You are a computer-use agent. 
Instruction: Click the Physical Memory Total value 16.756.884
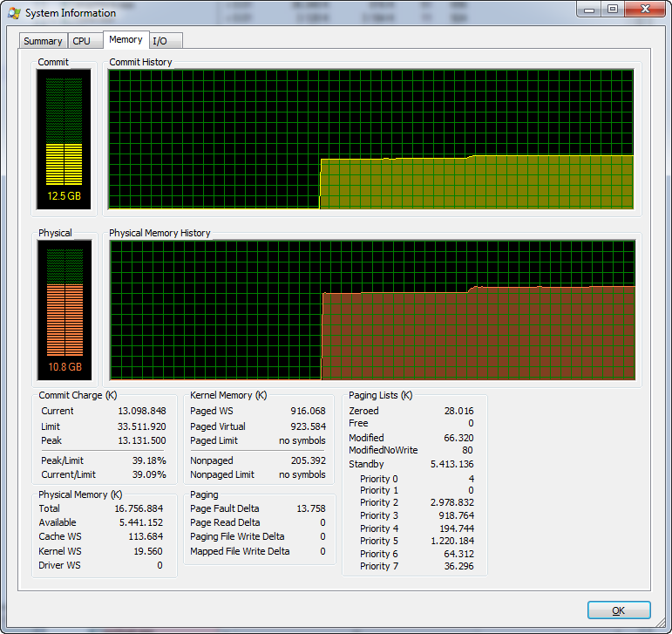click(x=139, y=508)
